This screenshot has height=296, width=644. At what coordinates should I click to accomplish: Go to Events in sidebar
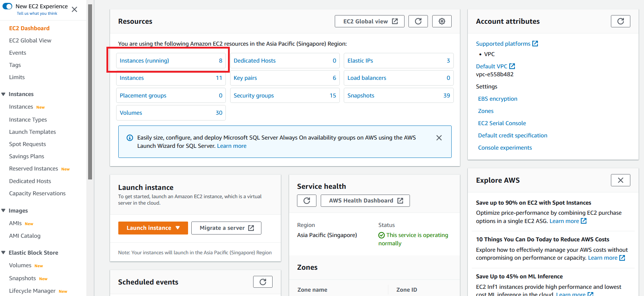tap(18, 53)
